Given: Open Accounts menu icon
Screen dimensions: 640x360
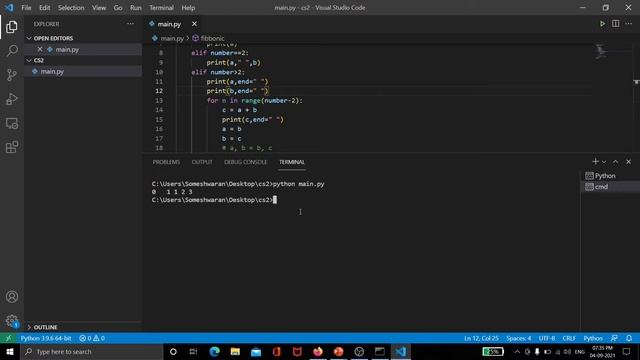Looking at the screenshot, I should coord(12,297).
